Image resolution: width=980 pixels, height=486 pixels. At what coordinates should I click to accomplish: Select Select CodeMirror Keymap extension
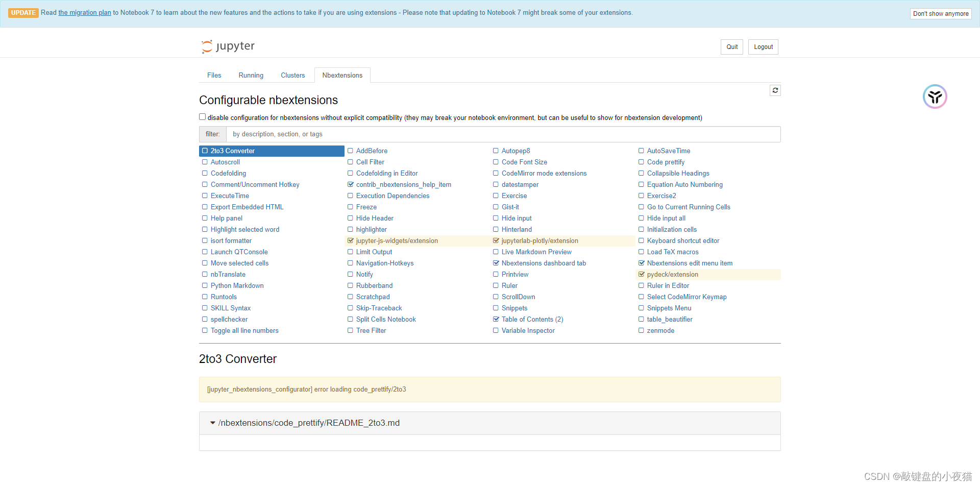687,297
